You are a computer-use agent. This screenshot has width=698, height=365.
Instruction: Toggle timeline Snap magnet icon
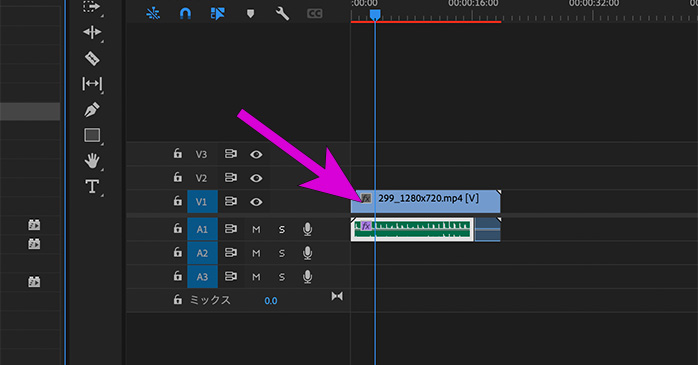pos(185,13)
